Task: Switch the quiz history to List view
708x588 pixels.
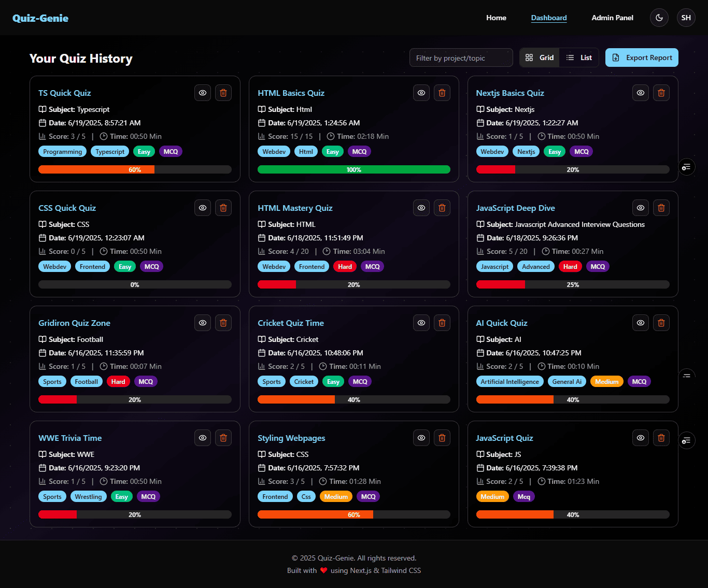Action: [579, 58]
